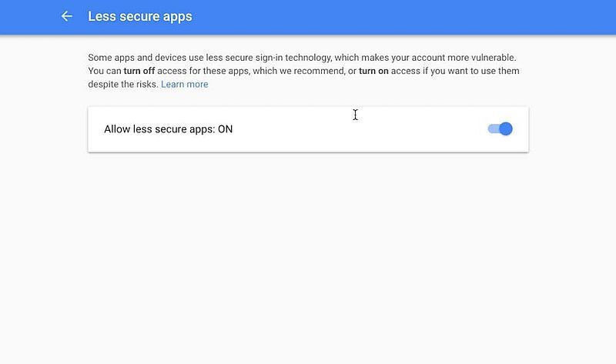This screenshot has height=364, width=616.
Task: Click the phrase 'which we recommend'
Action: click(x=298, y=71)
